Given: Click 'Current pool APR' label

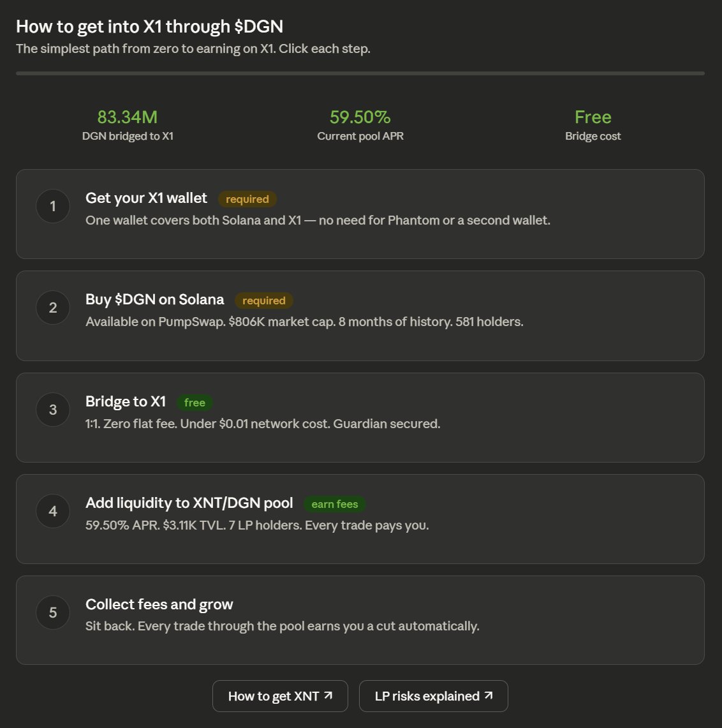Looking at the screenshot, I should (x=360, y=136).
